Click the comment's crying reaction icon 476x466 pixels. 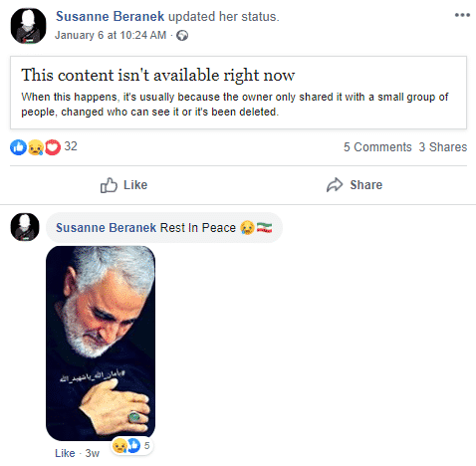click(x=119, y=445)
